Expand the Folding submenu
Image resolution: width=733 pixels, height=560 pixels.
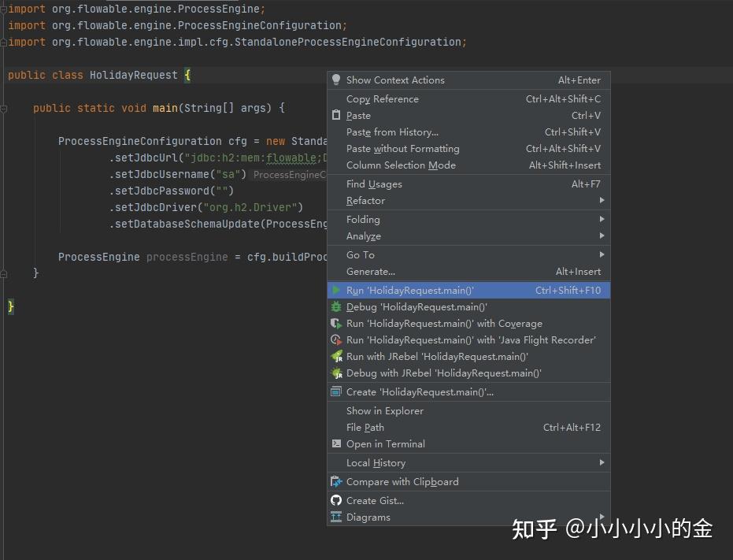coord(602,219)
